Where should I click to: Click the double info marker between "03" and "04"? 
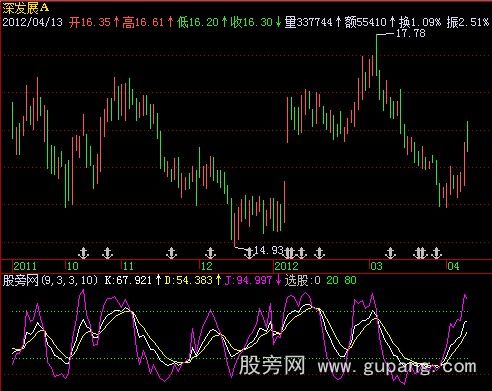pyautogui.click(x=420, y=253)
